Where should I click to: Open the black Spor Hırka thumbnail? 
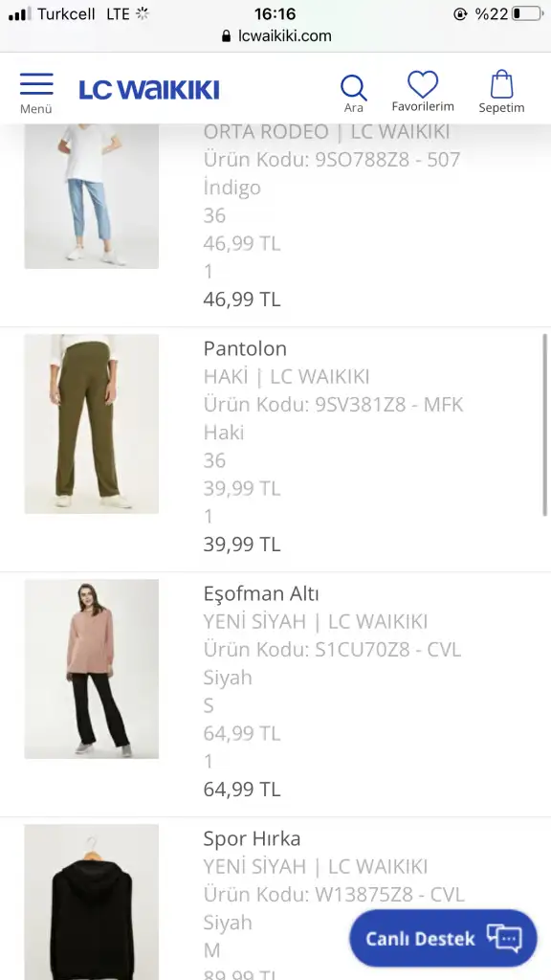pos(91,902)
